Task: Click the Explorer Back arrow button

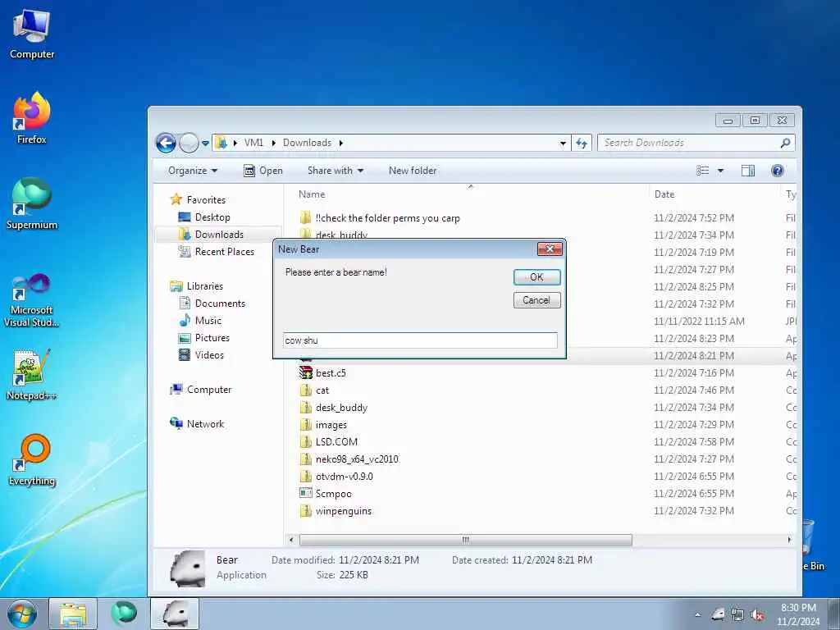Action: (x=166, y=143)
